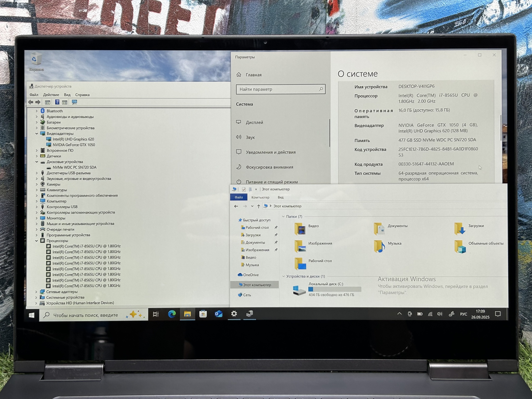Open the recent locations dropdown arrow in Explorer
532x399 pixels.
252,206
